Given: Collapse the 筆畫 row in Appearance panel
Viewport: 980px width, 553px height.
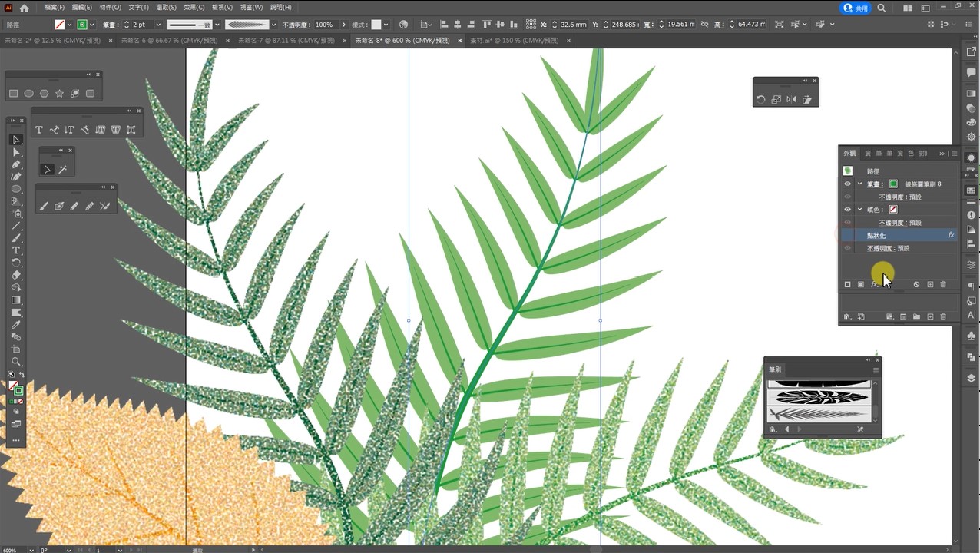Looking at the screenshot, I should pos(859,184).
